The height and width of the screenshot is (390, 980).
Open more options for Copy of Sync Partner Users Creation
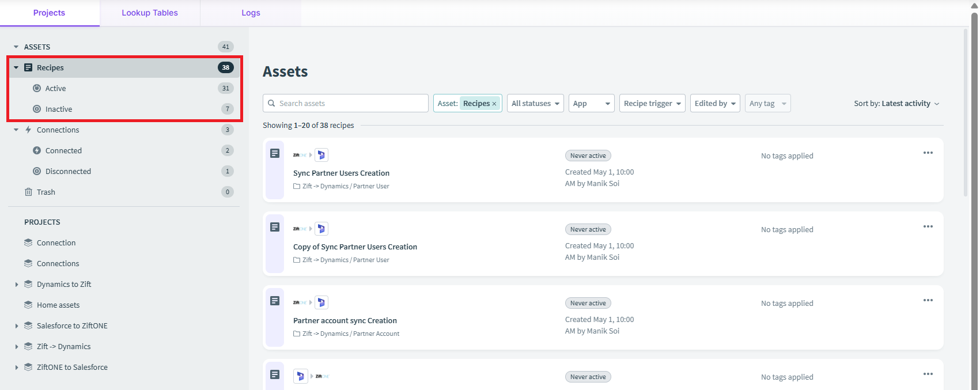click(x=928, y=226)
